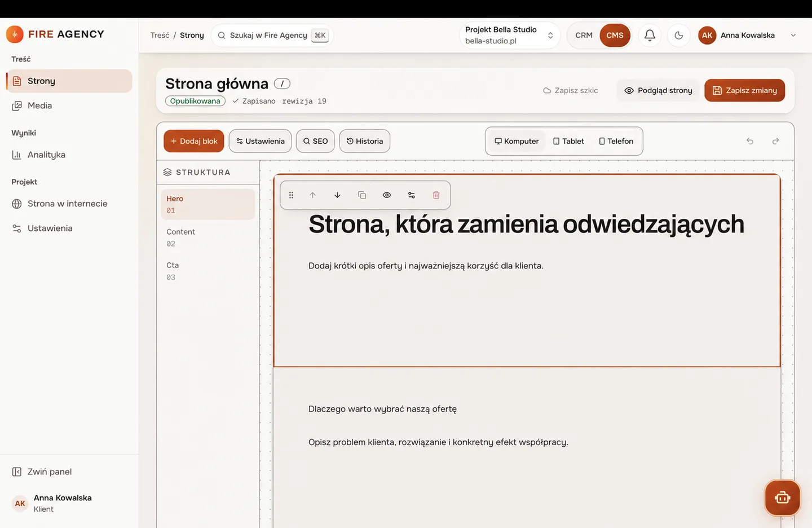Open the Historia revisions panel
This screenshot has height=528, width=812.
[365, 141]
